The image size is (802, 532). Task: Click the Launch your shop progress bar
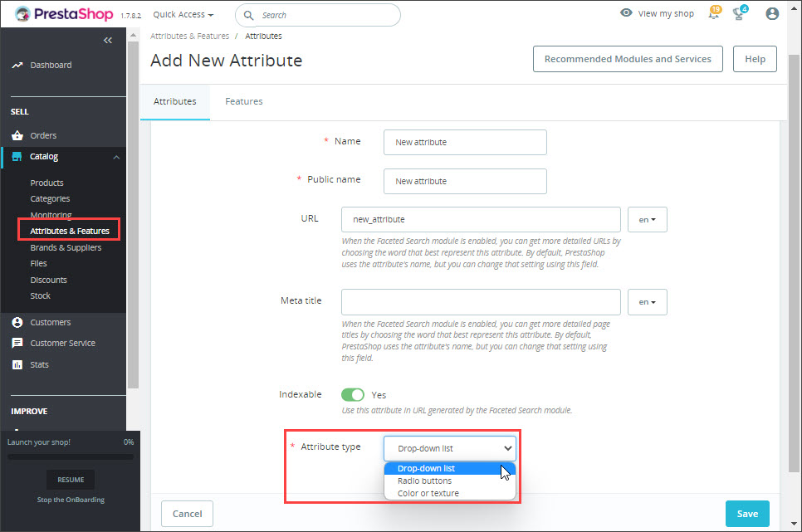point(71,456)
